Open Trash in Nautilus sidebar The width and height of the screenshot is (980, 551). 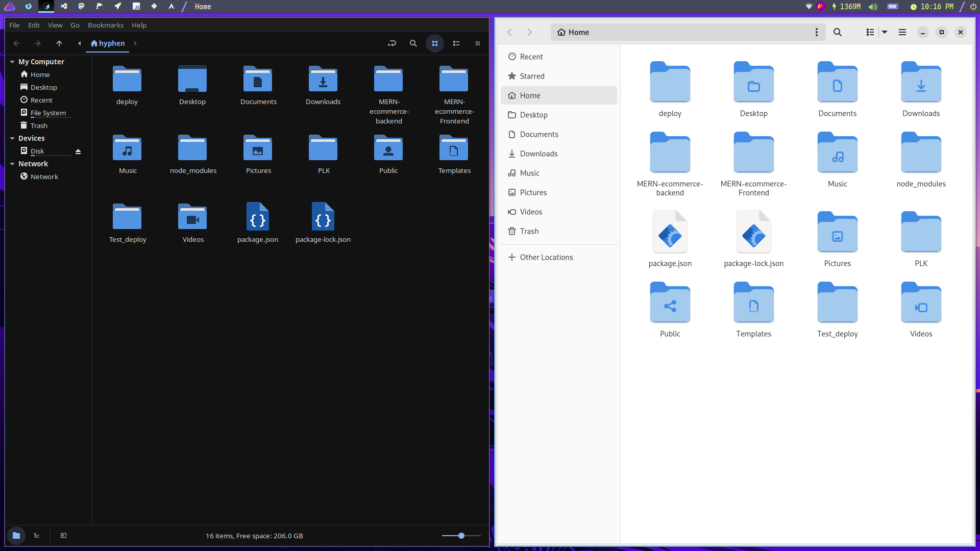(x=559, y=231)
